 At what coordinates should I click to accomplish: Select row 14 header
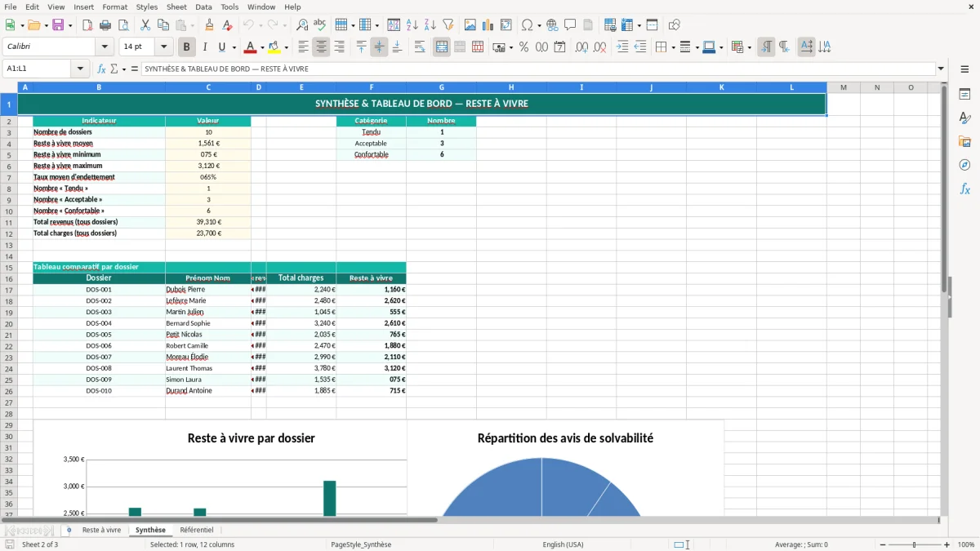[9, 256]
